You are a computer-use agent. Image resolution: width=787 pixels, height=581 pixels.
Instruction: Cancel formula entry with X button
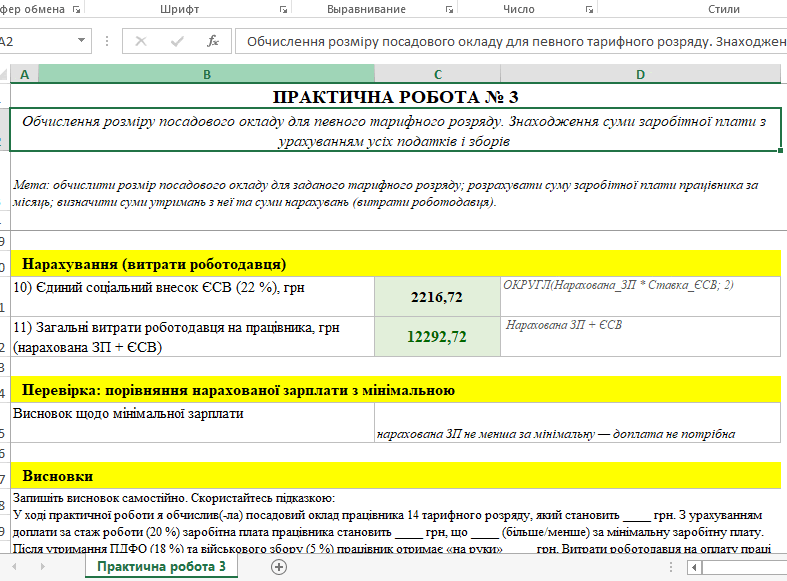pos(141,41)
